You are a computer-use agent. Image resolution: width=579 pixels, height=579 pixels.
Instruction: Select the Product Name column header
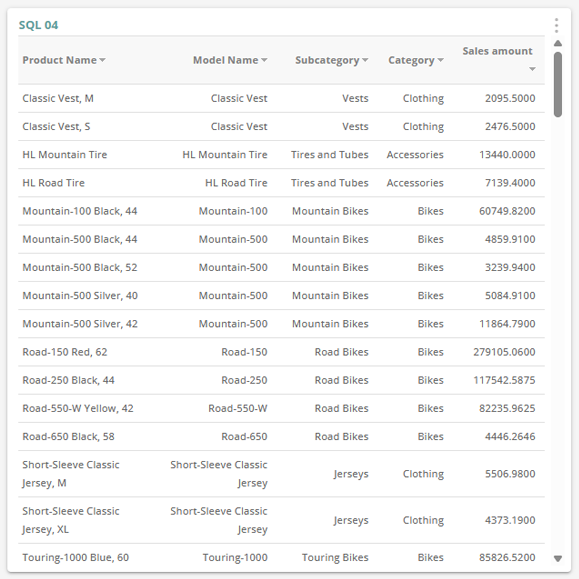pos(59,60)
